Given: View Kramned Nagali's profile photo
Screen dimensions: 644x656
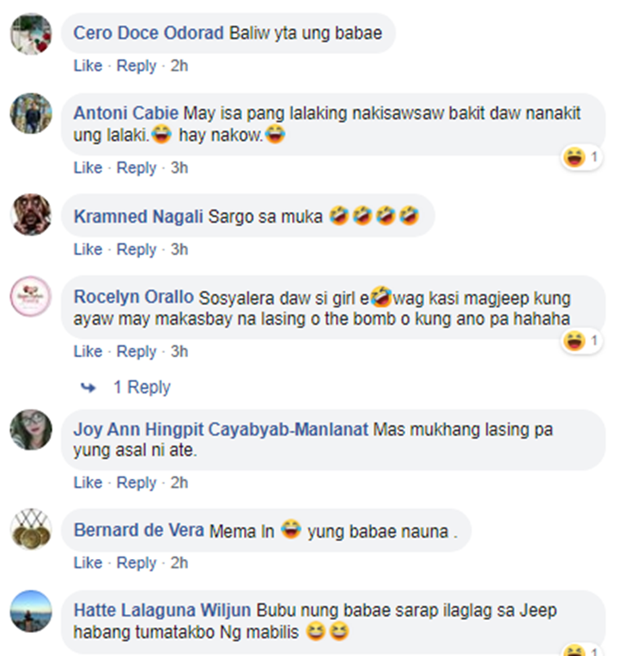Looking at the screenshot, I should 31,215.
